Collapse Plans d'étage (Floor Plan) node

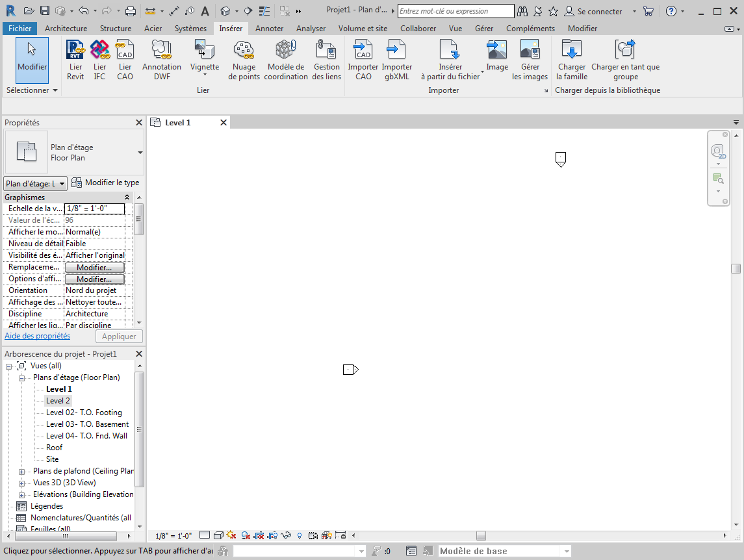(x=22, y=378)
